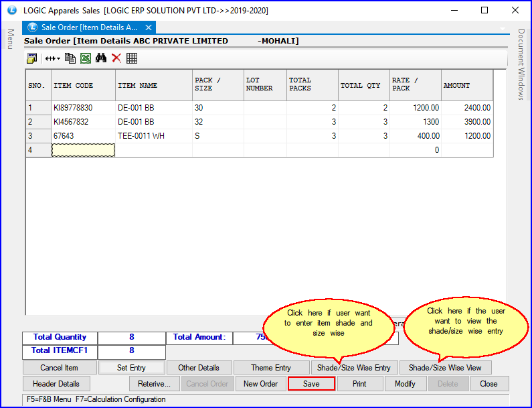Open the tab list dropdown arrow
Screen dimensions: 532x408
[x=503, y=29]
